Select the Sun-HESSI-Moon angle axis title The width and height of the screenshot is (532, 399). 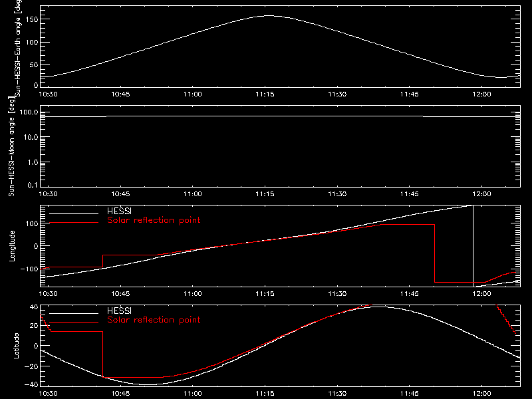11,147
